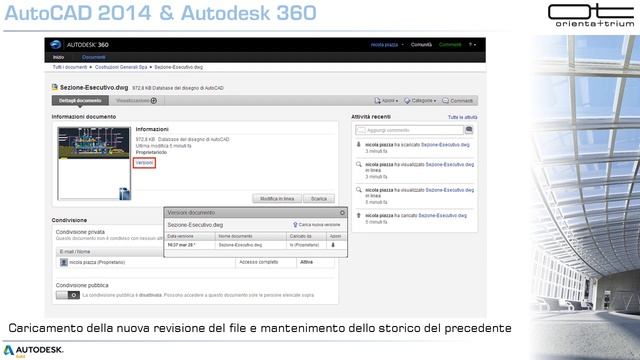Click the download icon of 'ha scaricato' activity
640x360 pixels.
click(x=359, y=144)
